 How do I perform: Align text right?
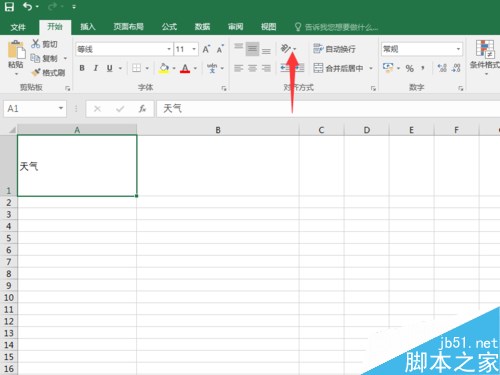point(266,68)
